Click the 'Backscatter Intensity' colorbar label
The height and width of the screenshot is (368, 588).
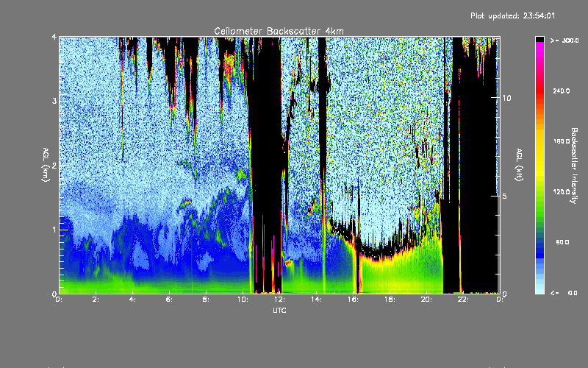pyautogui.click(x=574, y=166)
